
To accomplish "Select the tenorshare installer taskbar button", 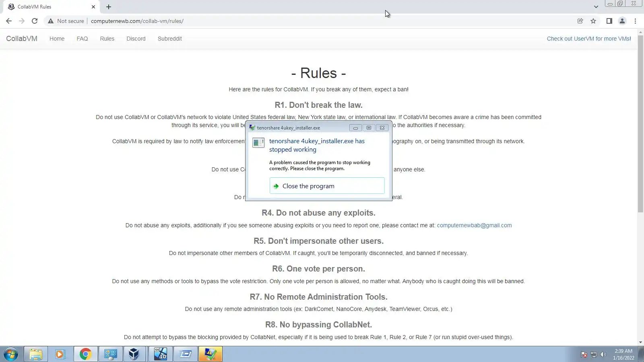I will point(210,354).
